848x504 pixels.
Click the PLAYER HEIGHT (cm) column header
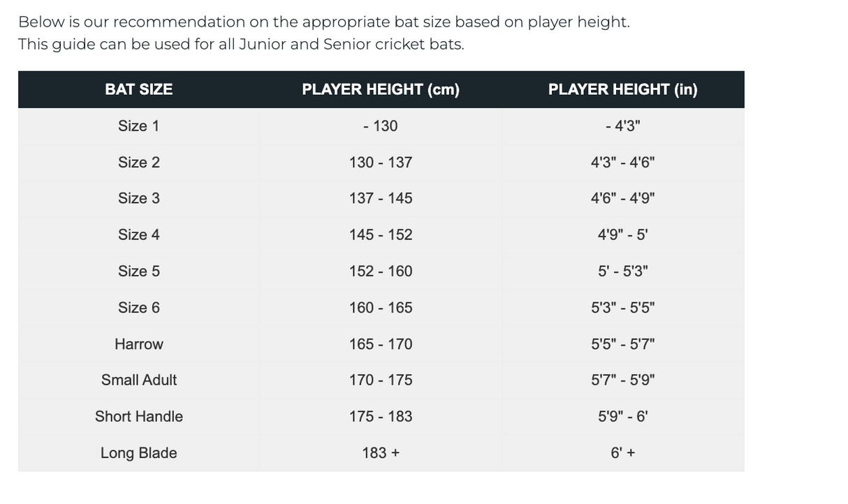[381, 89]
